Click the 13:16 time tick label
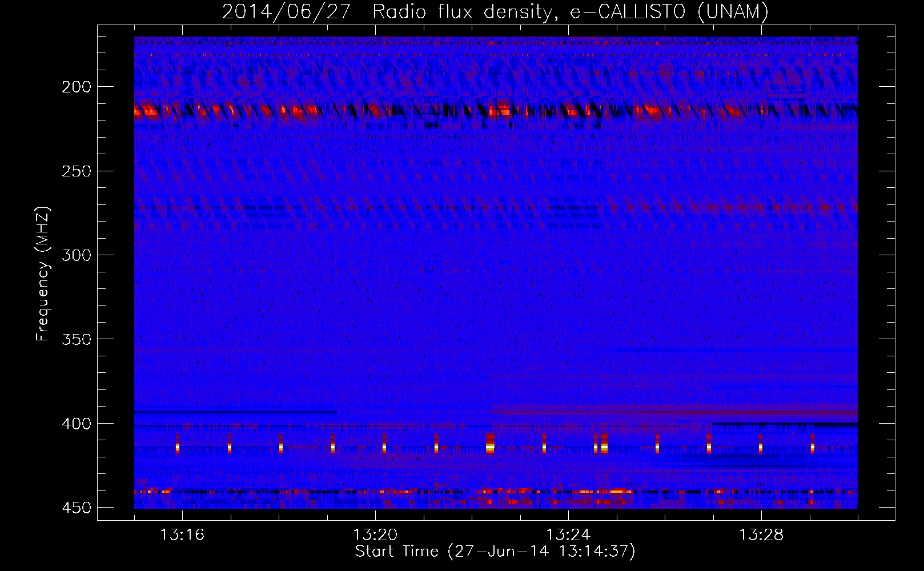924x571 pixels. click(182, 534)
